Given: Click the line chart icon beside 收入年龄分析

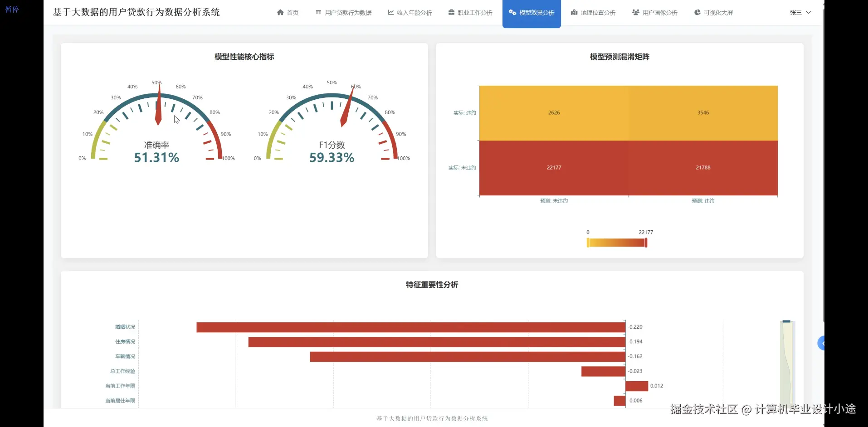Looking at the screenshot, I should (x=390, y=13).
